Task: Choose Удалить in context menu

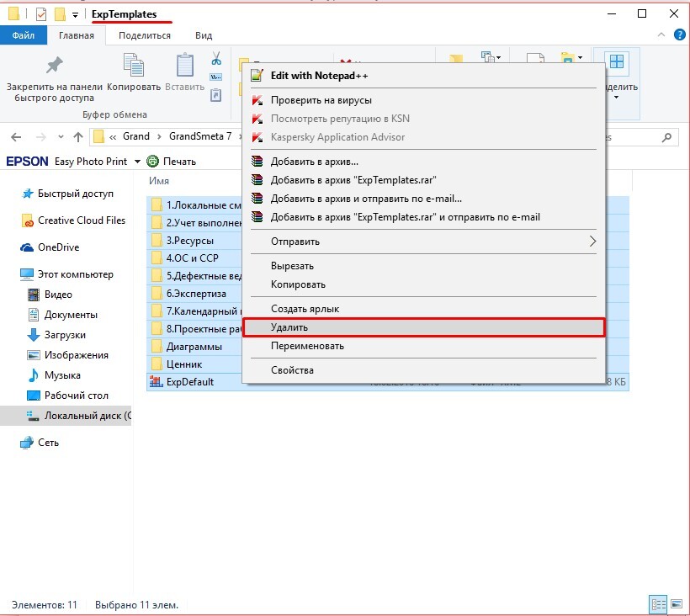Action: [423, 327]
